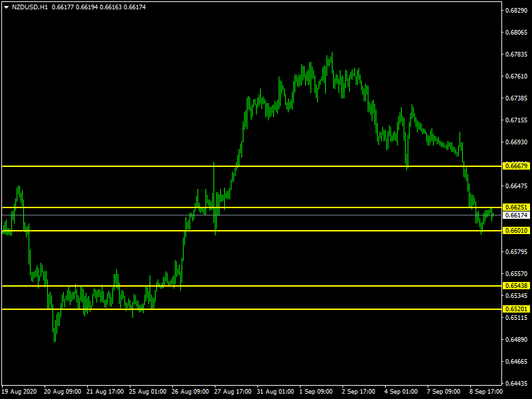Click the 0.66010 yellow price label
The width and height of the screenshot is (532, 399).
[x=517, y=231]
